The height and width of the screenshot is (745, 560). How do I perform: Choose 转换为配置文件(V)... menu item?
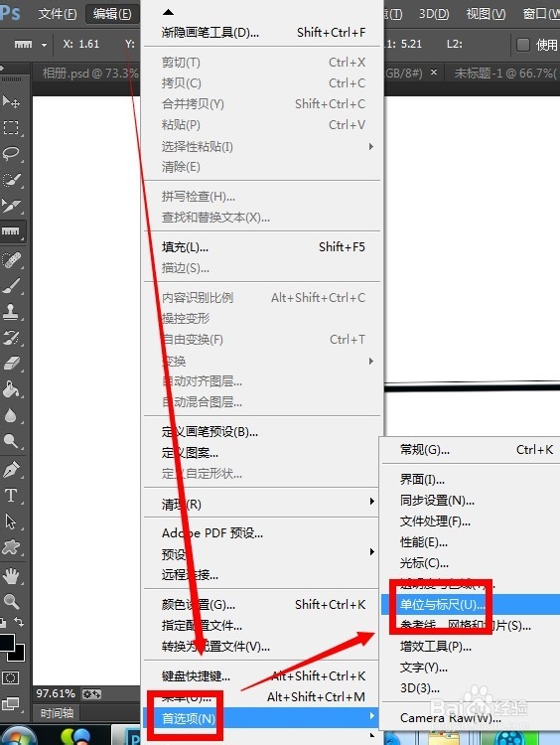262,647
